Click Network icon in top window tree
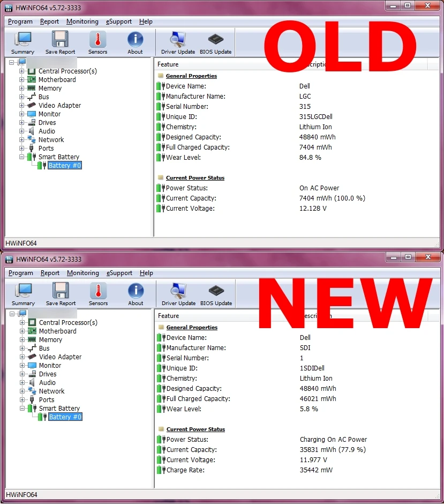This screenshot has width=444, height=504. [x=32, y=139]
